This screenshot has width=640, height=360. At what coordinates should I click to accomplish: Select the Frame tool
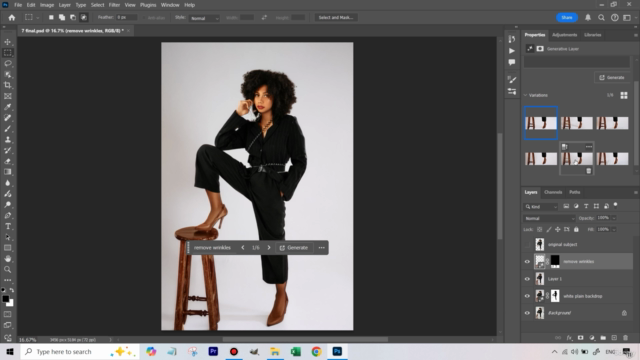pos(8,96)
